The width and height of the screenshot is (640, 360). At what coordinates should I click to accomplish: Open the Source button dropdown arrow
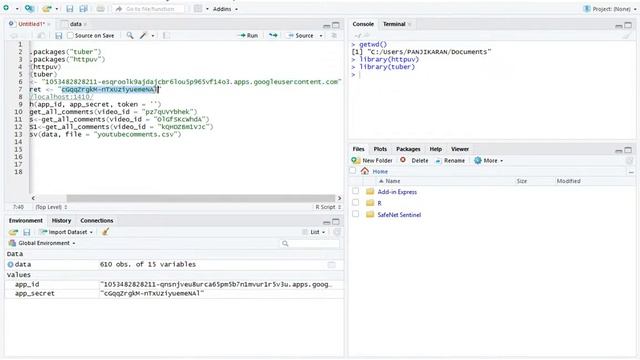(321, 36)
